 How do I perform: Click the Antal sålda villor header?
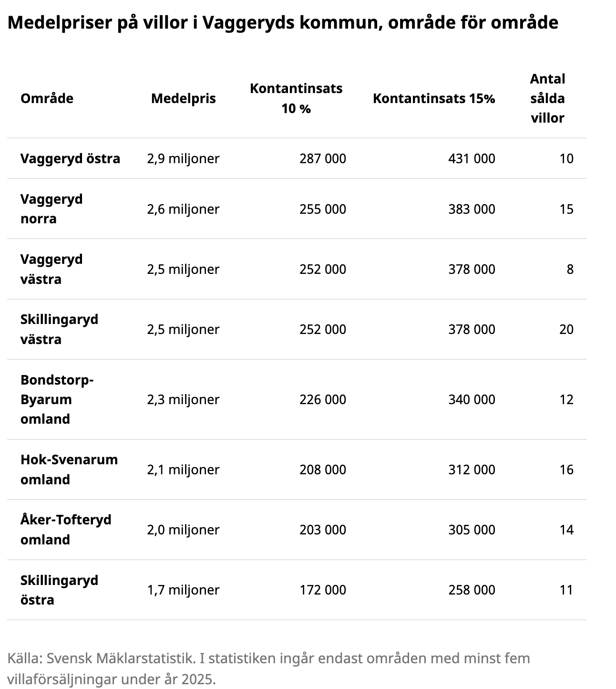click(x=547, y=99)
